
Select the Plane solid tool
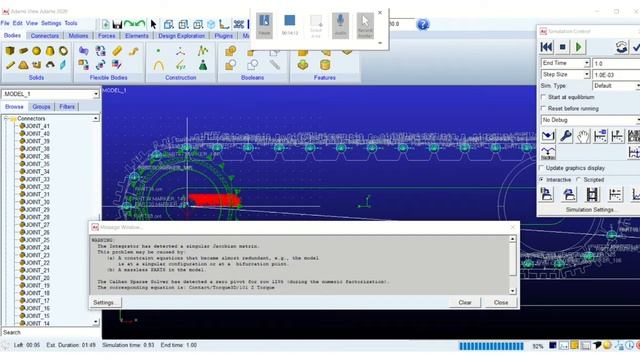tap(64, 64)
